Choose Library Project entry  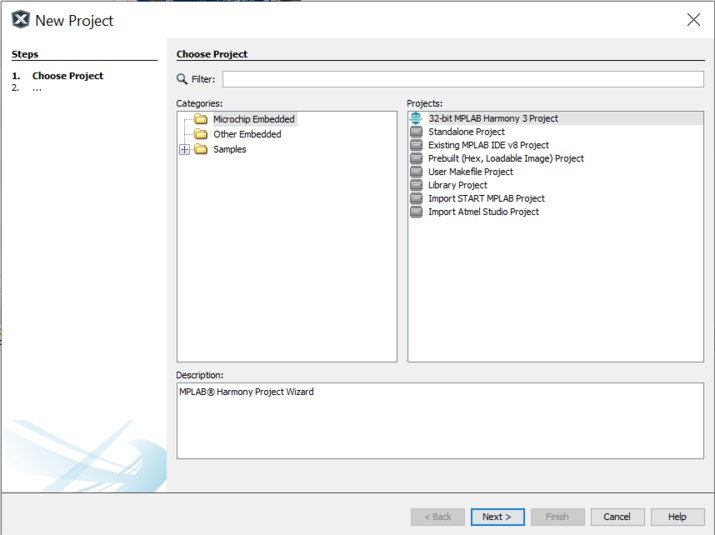(x=457, y=185)
